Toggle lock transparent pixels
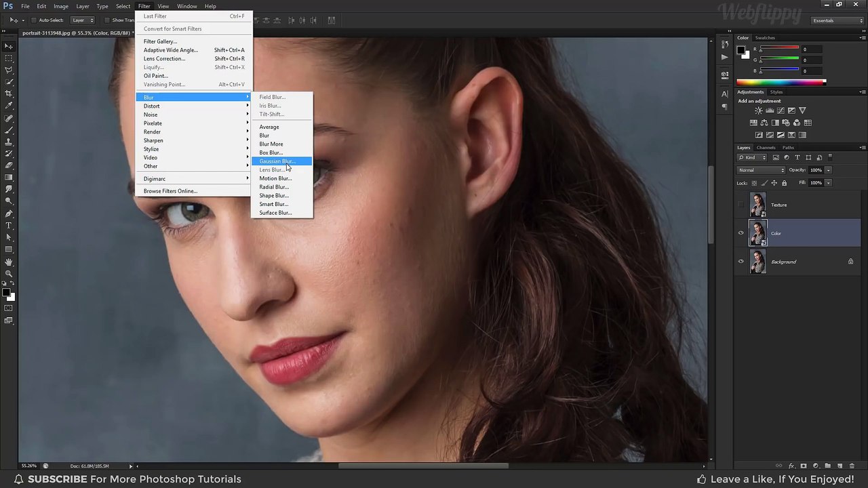Image resolution: width=868 pixels, height=488 pixels. tap(755, 183)
